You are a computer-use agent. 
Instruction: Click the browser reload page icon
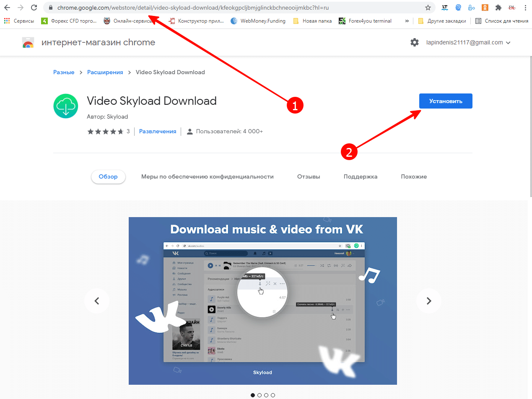tap(34, 8)
